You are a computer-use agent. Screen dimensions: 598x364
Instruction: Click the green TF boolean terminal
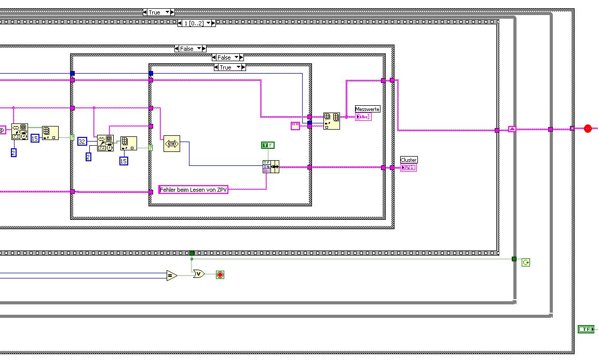coord(586,329)
